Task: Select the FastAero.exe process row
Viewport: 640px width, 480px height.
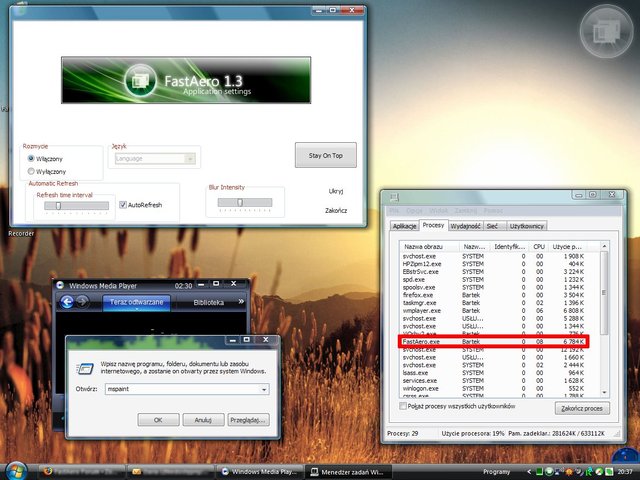Action: (494, 342)
